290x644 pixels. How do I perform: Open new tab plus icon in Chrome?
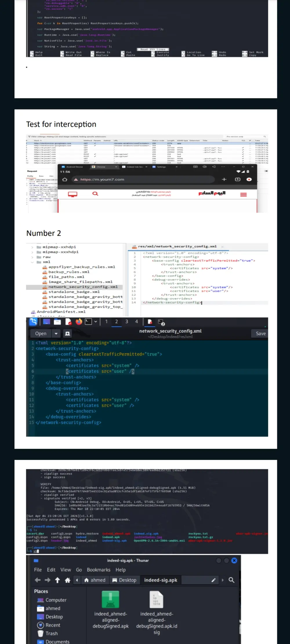click(x=224, y=179)
